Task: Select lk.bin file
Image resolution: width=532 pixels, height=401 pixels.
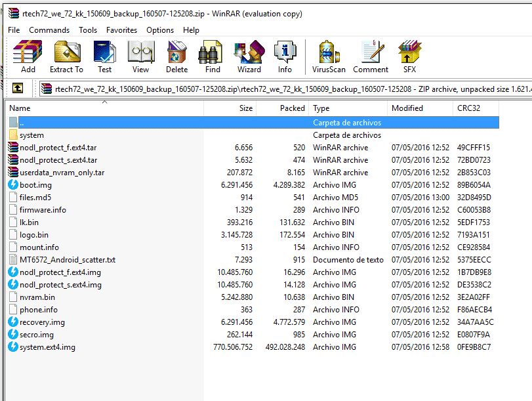Action: pos(29,222)
